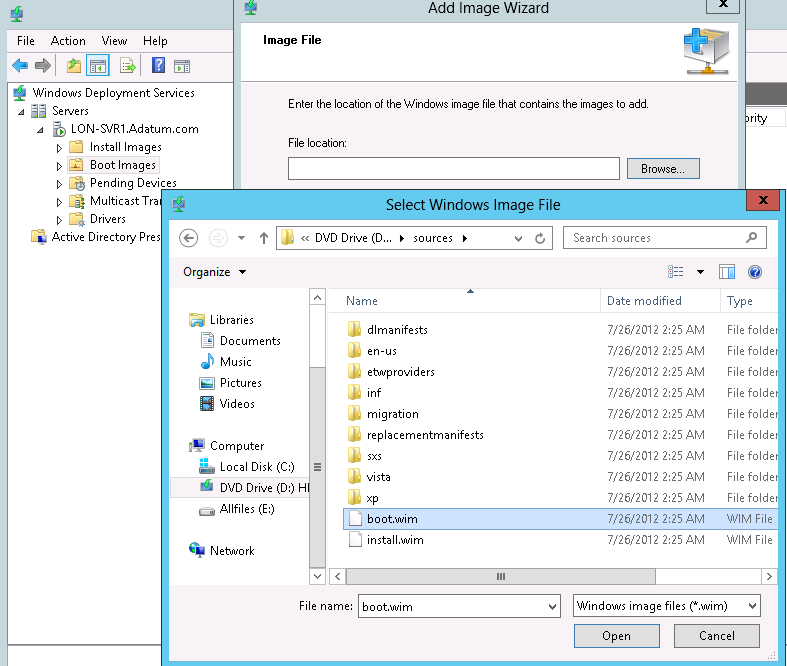Image resolution: width=787 pixels, height=666 pixels.
Task: Expand the Install Images node
Action: (59, 148)
